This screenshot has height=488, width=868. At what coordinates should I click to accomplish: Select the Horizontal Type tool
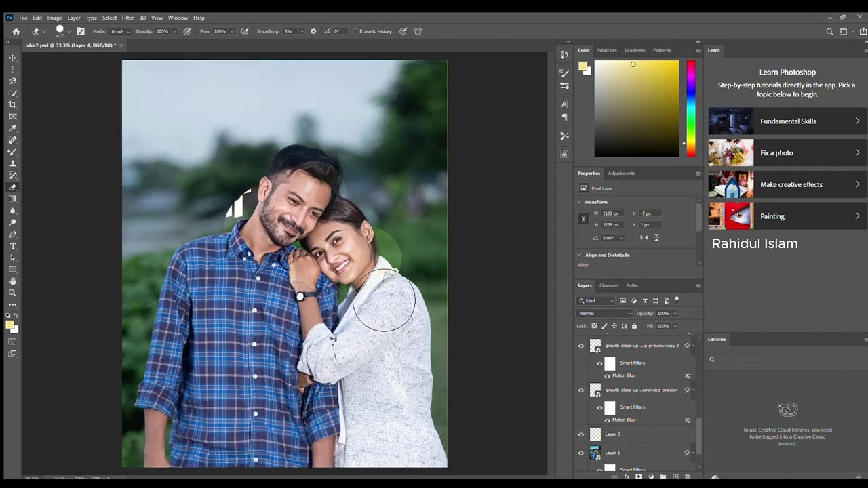pos(12,246)
